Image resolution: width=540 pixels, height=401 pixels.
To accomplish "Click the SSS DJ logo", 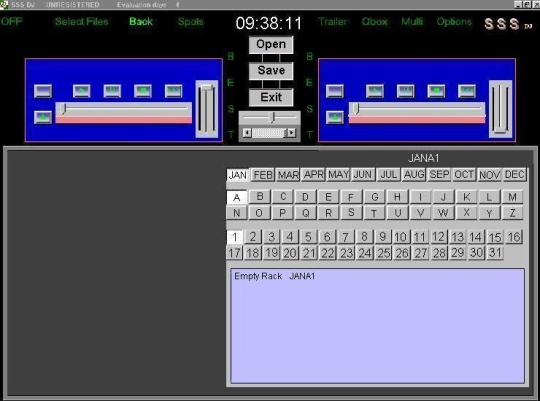I will point(508,24).
